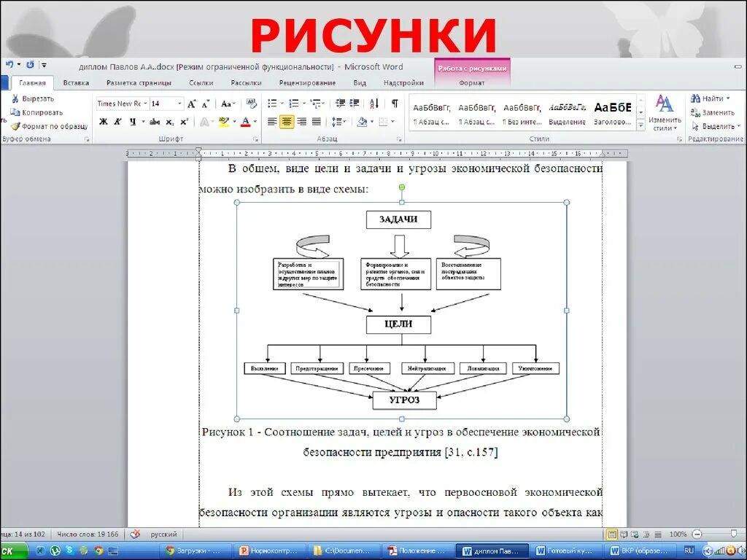Screen dimensions: 747x560
Task: Click the Bullets list icon
Action: (x=273, y=104)
